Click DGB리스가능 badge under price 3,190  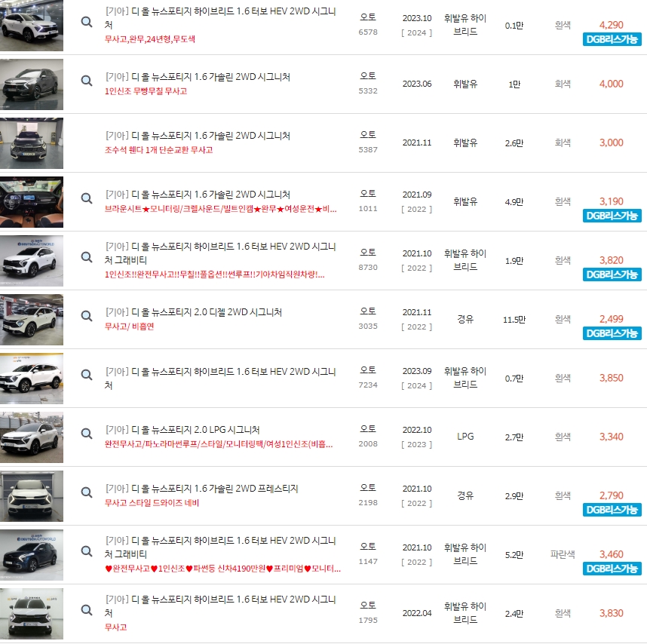[x=612, y=216]
